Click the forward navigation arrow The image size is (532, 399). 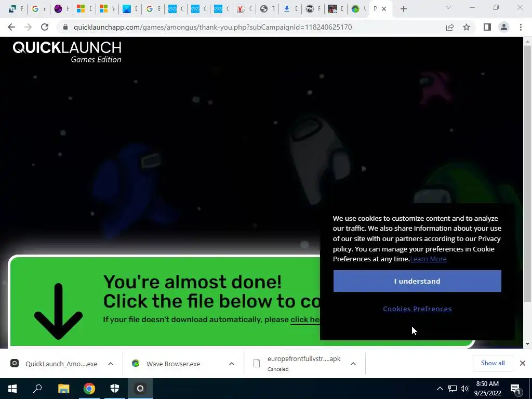(28, 27)
